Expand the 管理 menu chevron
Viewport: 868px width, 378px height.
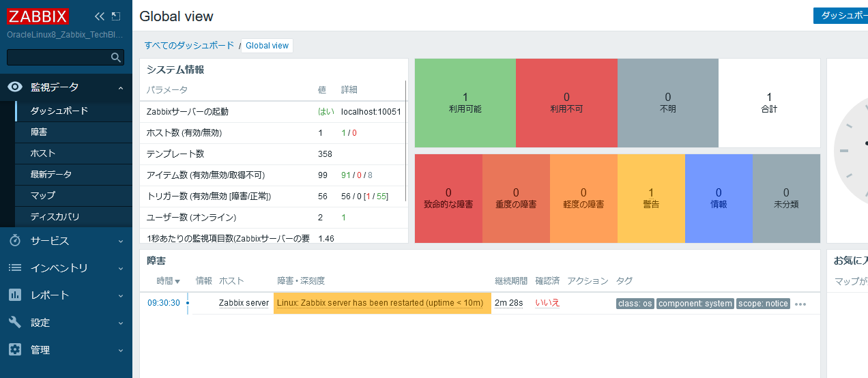120,350
